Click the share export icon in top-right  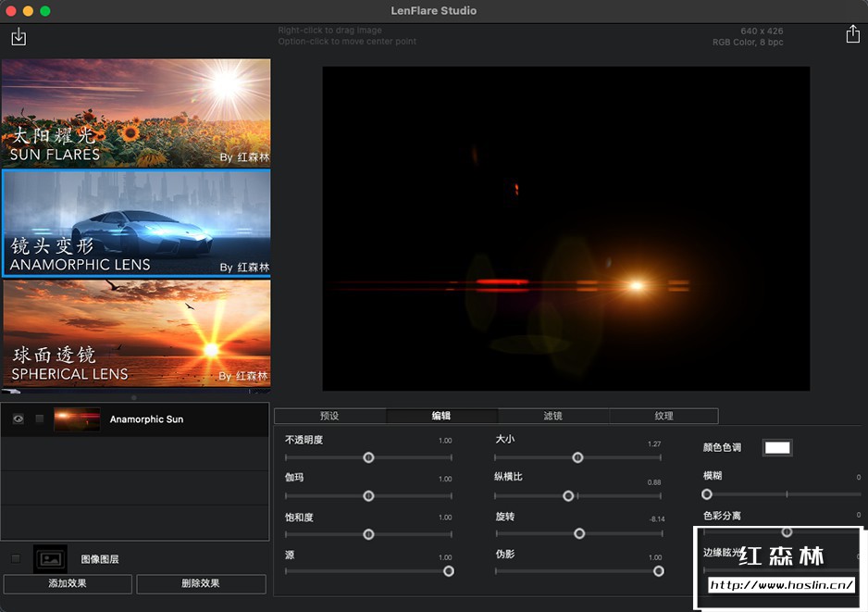tap(852, 34)
